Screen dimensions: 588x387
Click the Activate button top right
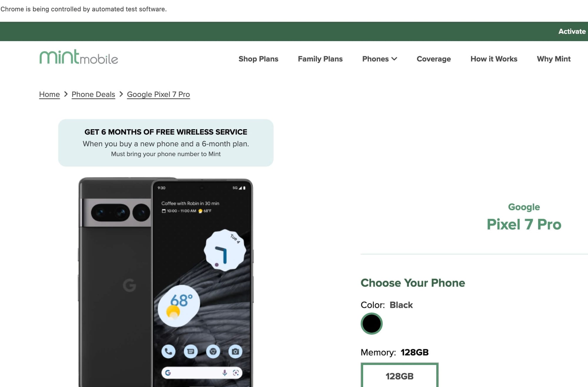[x=571, y=31]
